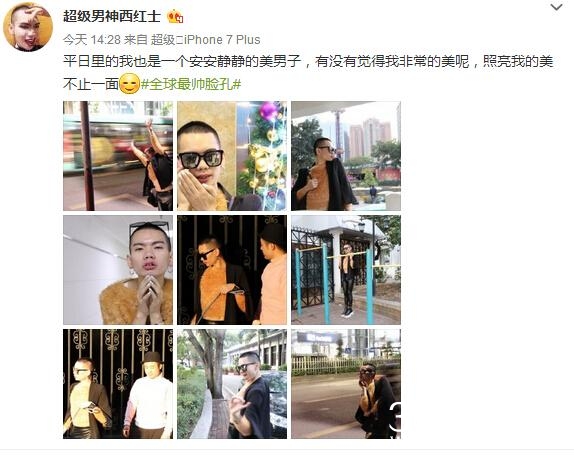
Task: Open photo of man beside tree and car
Action: 232,384
